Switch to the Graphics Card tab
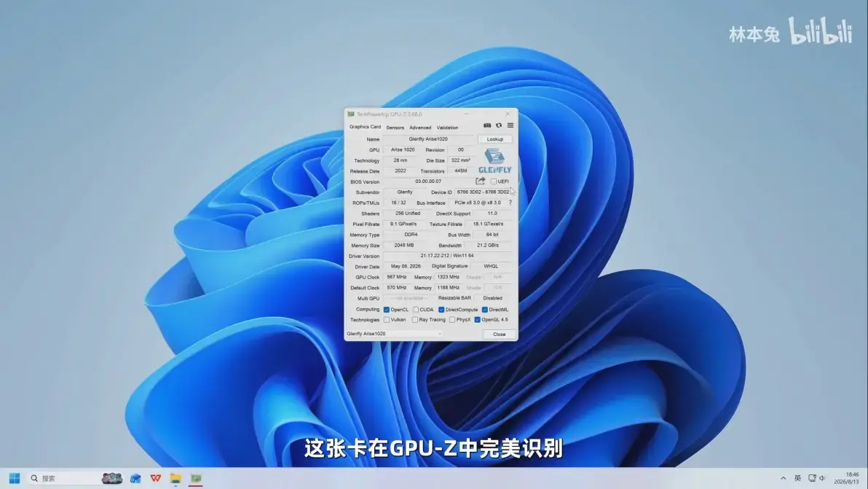Screen dimensions: 868x489 pos(365,127)
